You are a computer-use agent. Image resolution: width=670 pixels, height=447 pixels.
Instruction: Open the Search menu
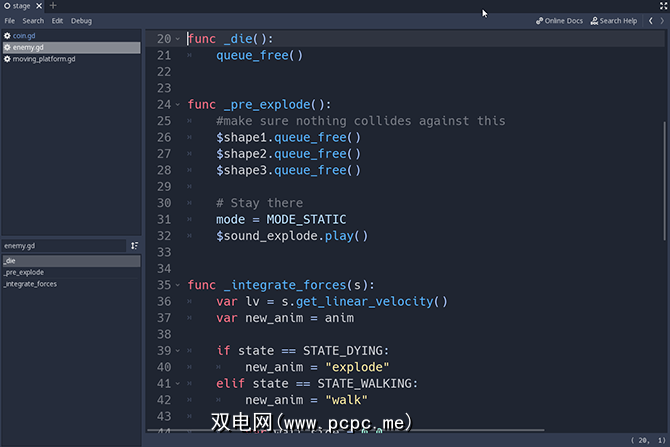pyautogui.click(x=33, y=20)
